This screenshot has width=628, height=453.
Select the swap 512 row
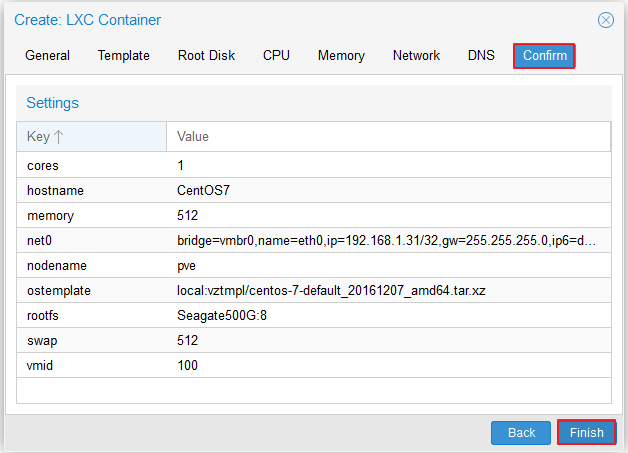click(x=314, y=340)
